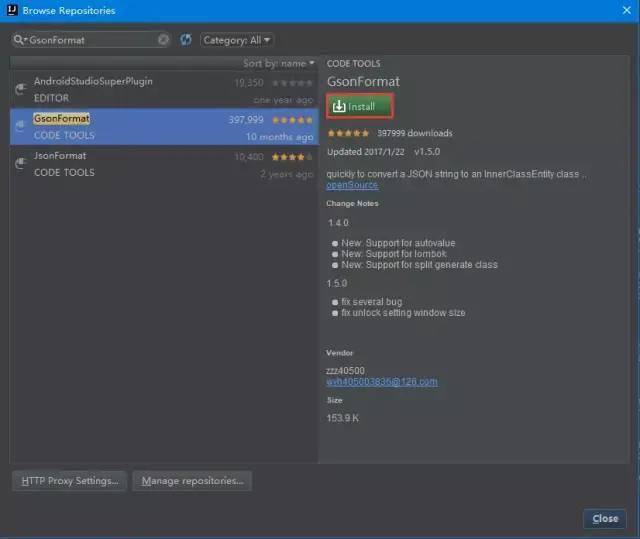Image resolution: width=640 pixels, height=539 pixels.
Task: Click the 'fix several bug' note
Action: coord(372,302)
